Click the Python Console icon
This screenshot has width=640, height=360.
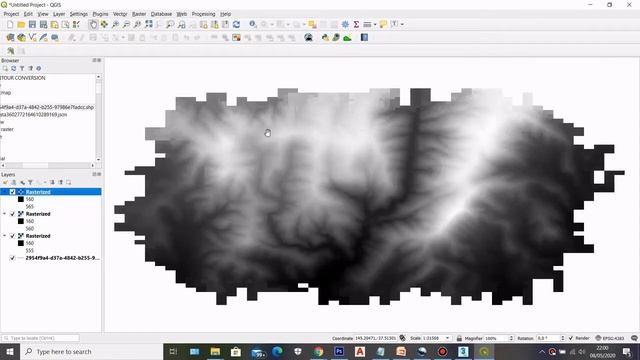coord(325,38)
